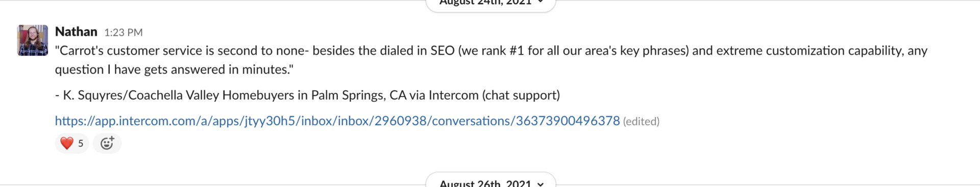Screen dimensions: 980x187
Task: Open Nathan's profile picture
Action: pyautogui.click(x=33, y=40)
